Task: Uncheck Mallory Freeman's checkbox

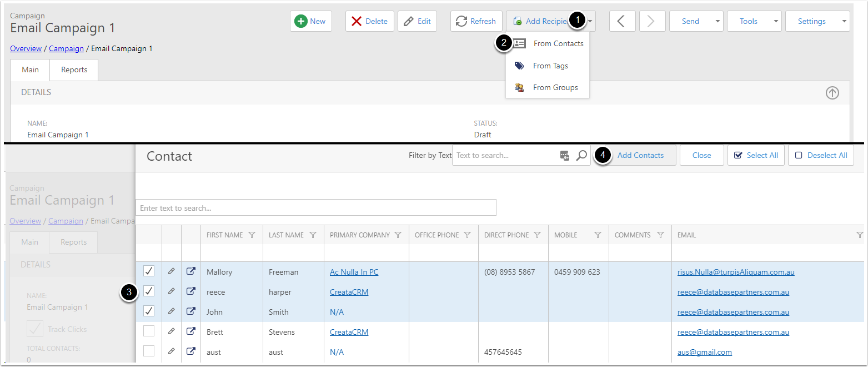Action: click(x=149, y=271)
